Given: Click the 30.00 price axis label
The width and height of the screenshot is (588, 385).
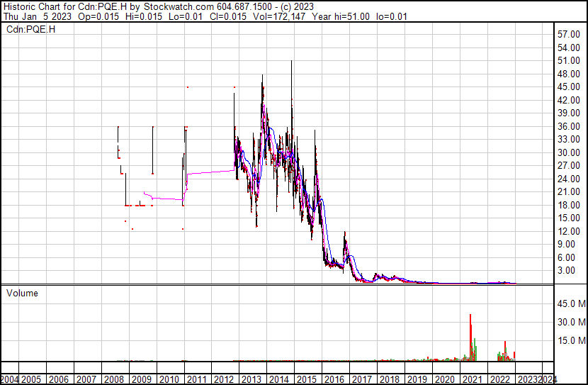Looking at the screenshot, I should click(x=569, y=152).
